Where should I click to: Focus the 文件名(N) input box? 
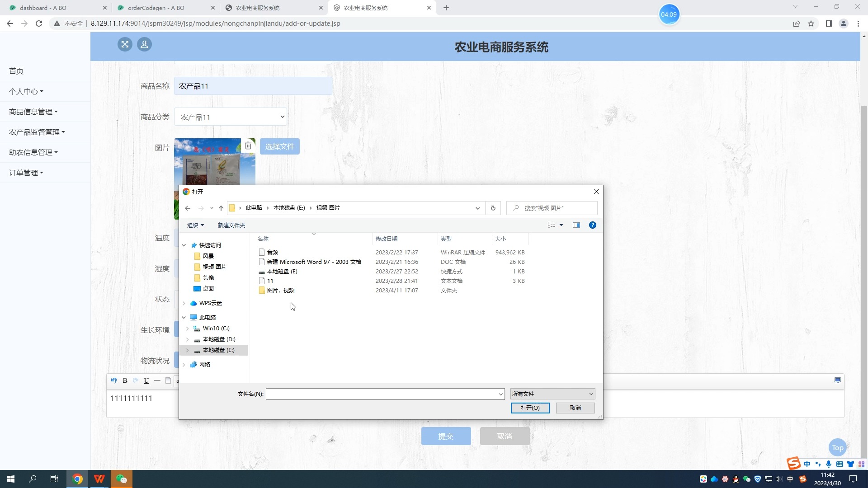click(x=385, y=394)
